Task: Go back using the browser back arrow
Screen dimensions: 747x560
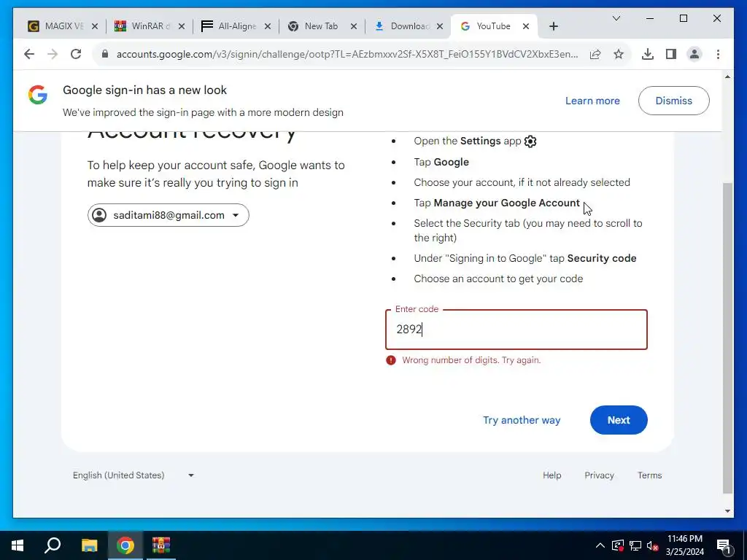Action: pyautogui.click(x=29, y=54)
